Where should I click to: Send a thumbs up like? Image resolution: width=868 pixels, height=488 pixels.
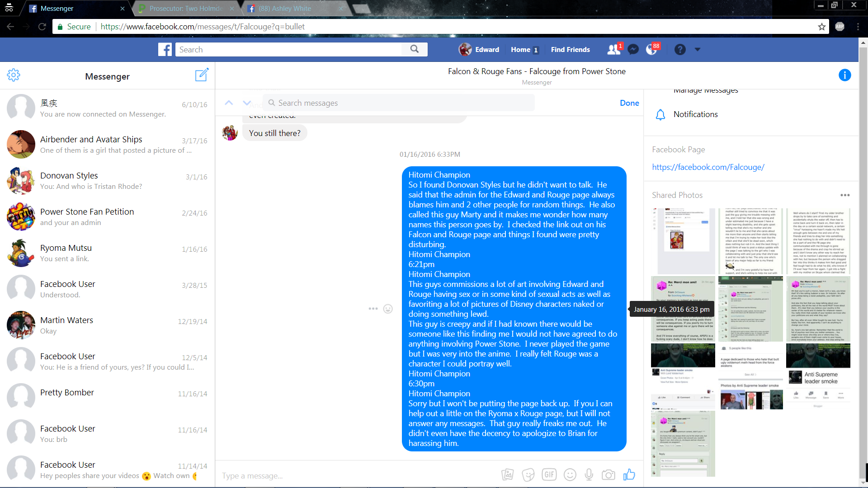[629, 474]
